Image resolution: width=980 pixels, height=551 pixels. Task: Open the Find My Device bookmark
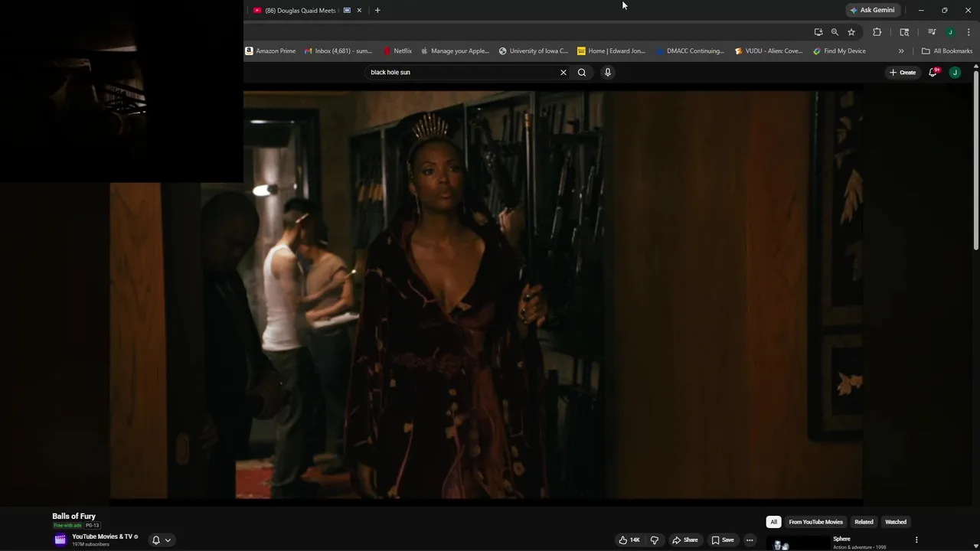(840, 51)
